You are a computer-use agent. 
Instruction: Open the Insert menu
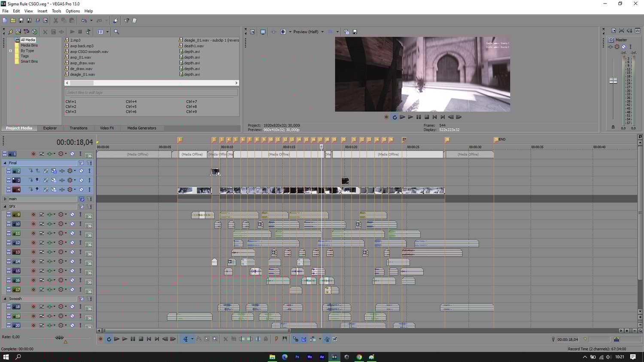pyautogui.click(x=43, y=11)
